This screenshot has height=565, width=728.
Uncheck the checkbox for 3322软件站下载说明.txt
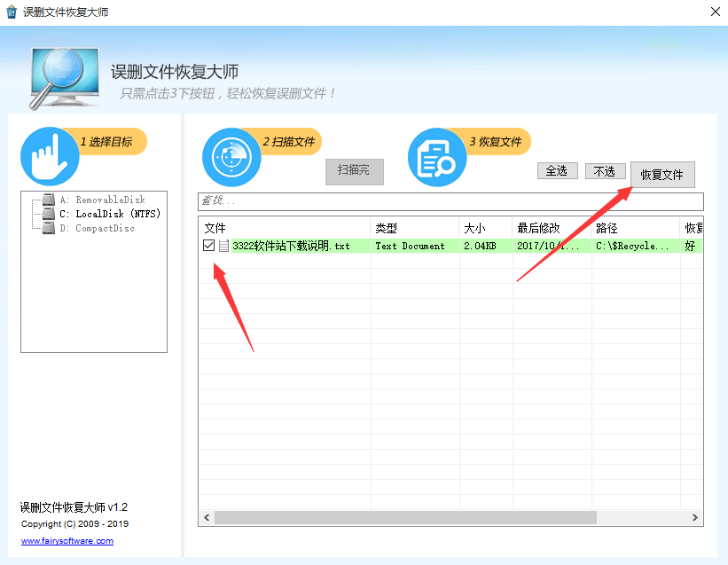210,246
